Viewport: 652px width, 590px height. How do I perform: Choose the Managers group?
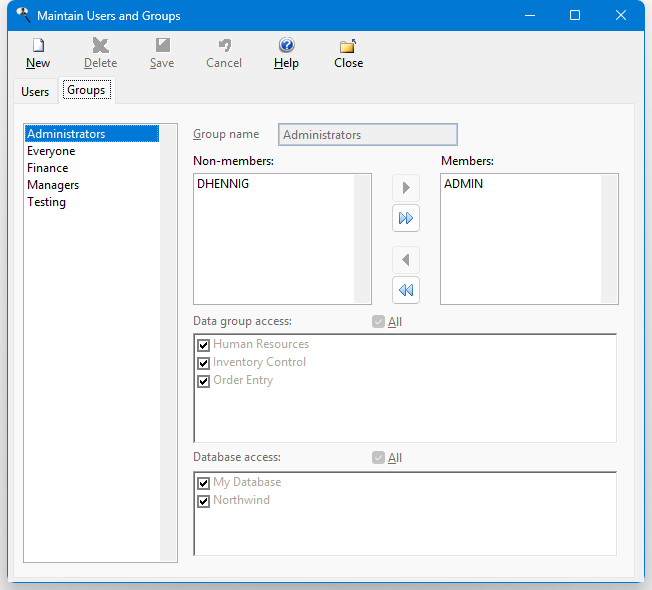tap(53, 185)
